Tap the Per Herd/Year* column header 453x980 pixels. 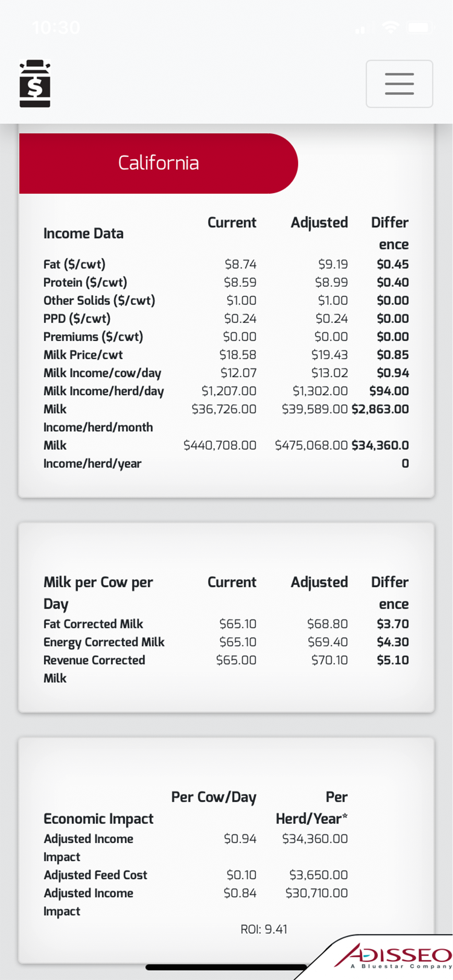311,808
